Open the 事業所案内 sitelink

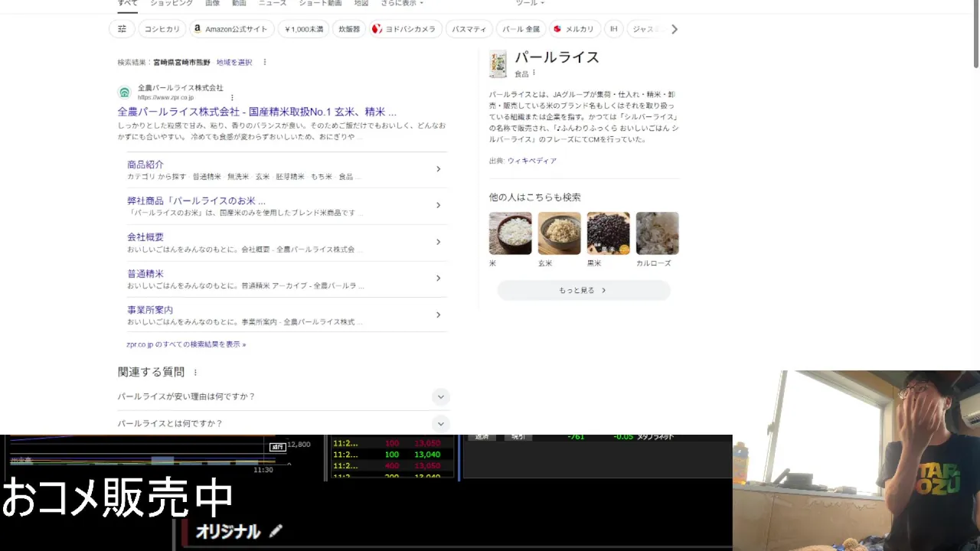[150, 310]
